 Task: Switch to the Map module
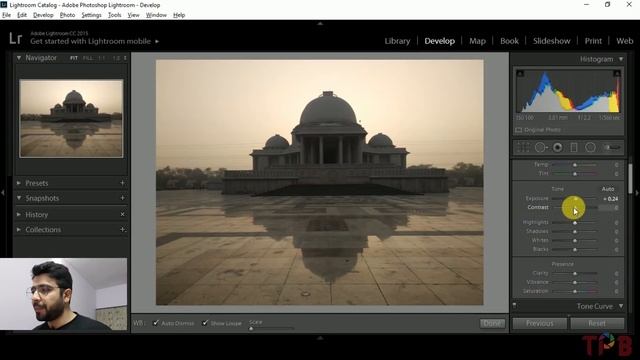point(477,41)
